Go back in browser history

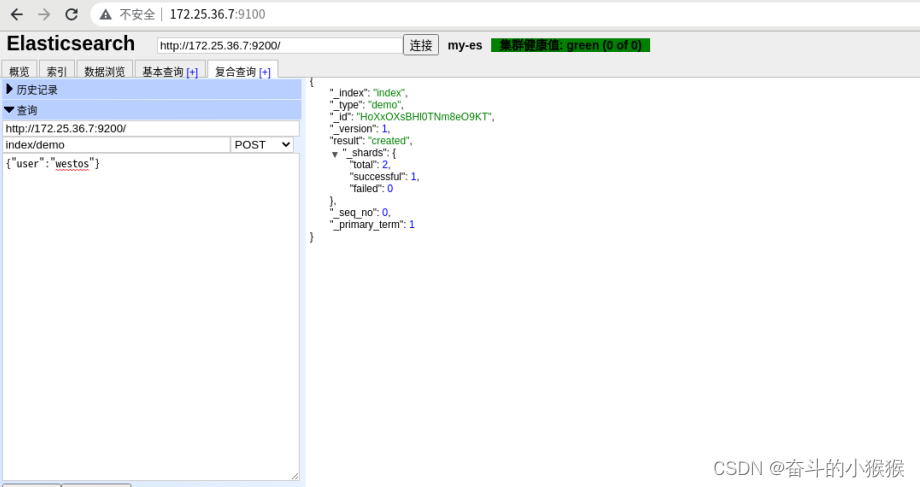point(17,14)
